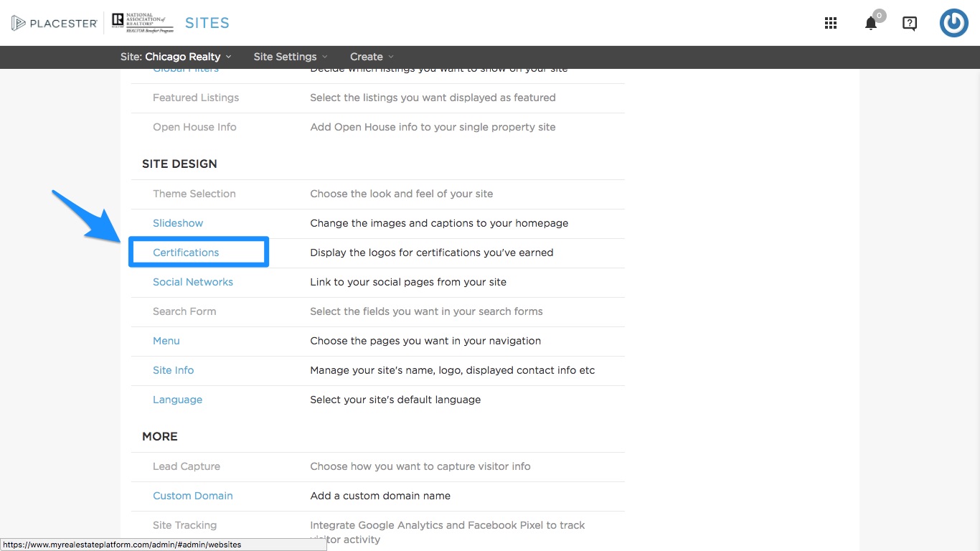Click 'Integrate Google Analytics and Facebook Pixel' text

point(448,532)
